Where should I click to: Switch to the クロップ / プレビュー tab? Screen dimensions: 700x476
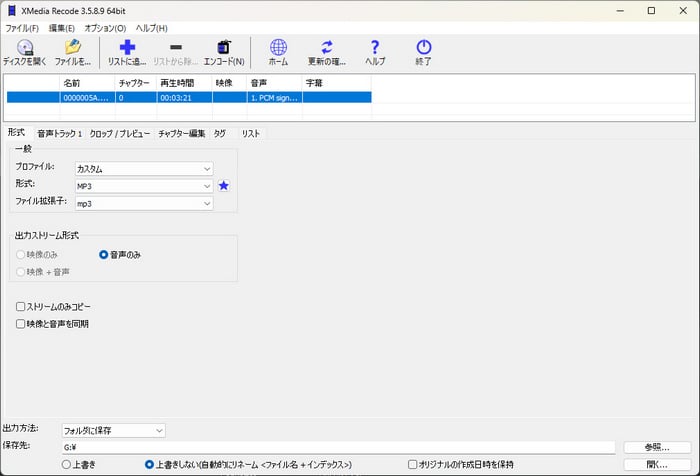(x=120, y=134)
